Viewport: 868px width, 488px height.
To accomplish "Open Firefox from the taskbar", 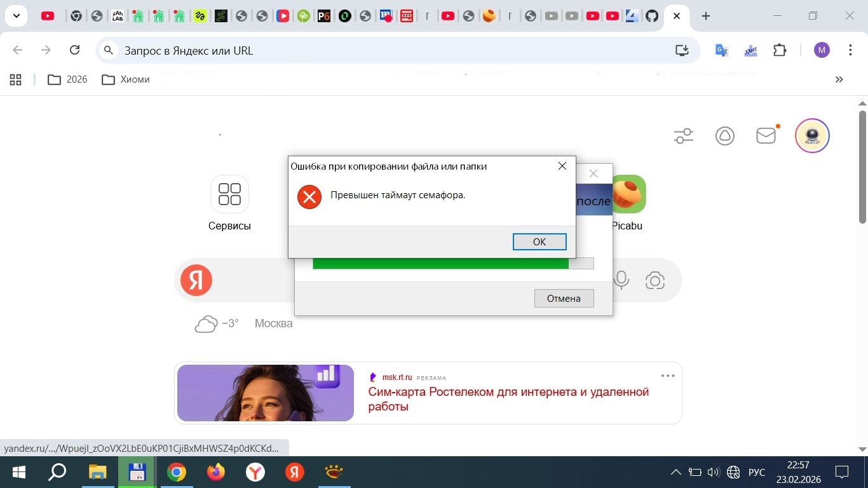I will 216,472.
